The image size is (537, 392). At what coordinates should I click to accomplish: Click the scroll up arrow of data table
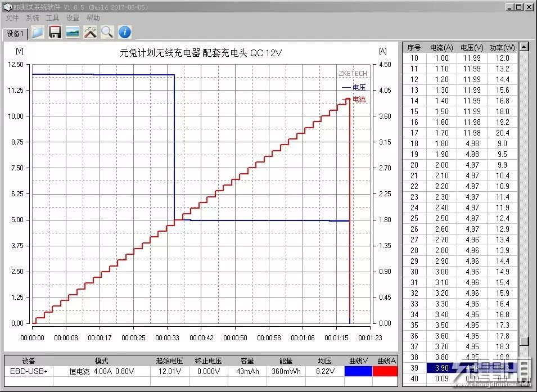tap(524, 47)
